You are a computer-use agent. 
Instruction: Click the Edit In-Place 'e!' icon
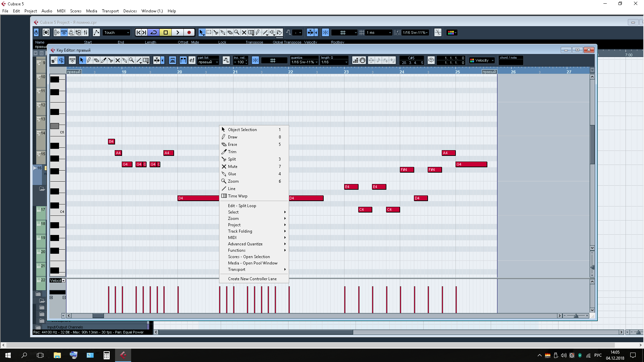192,60
